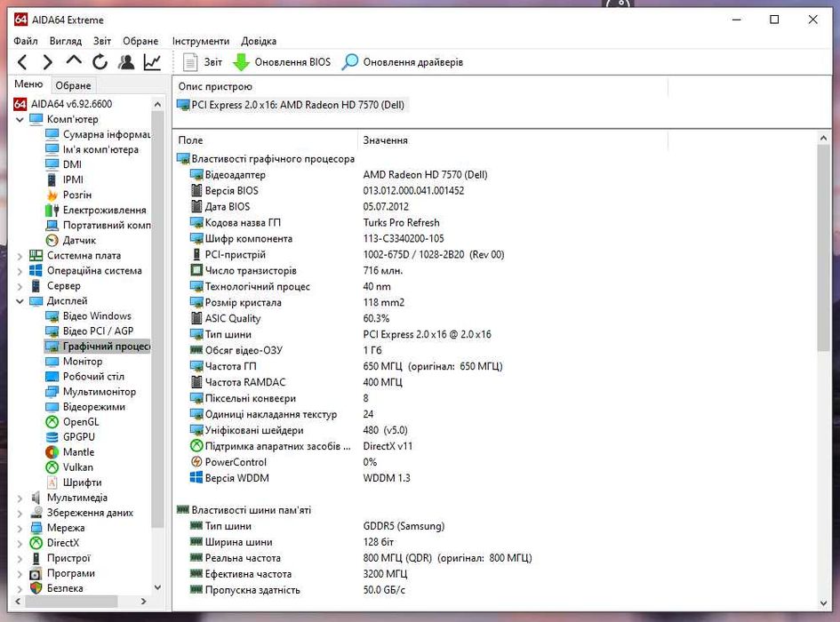
Task: Expand the Системна плата node
Action: tap(20, 256)
